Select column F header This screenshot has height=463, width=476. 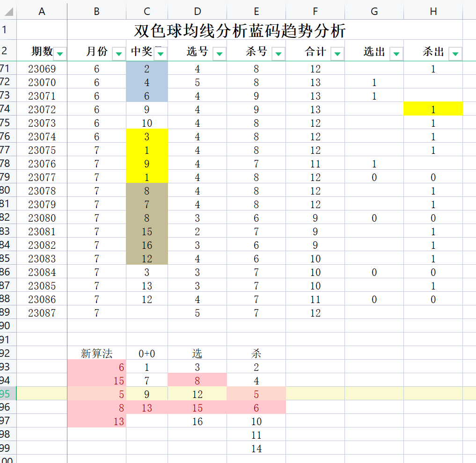click(315, 12)
